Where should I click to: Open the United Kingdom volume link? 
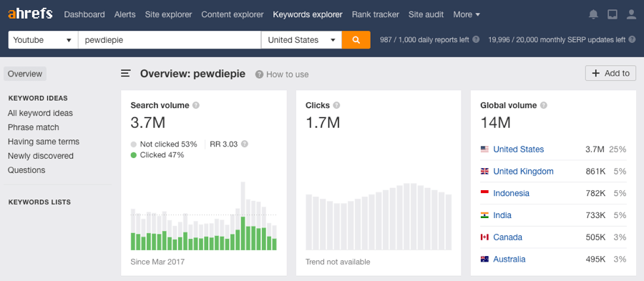(523, 171)
